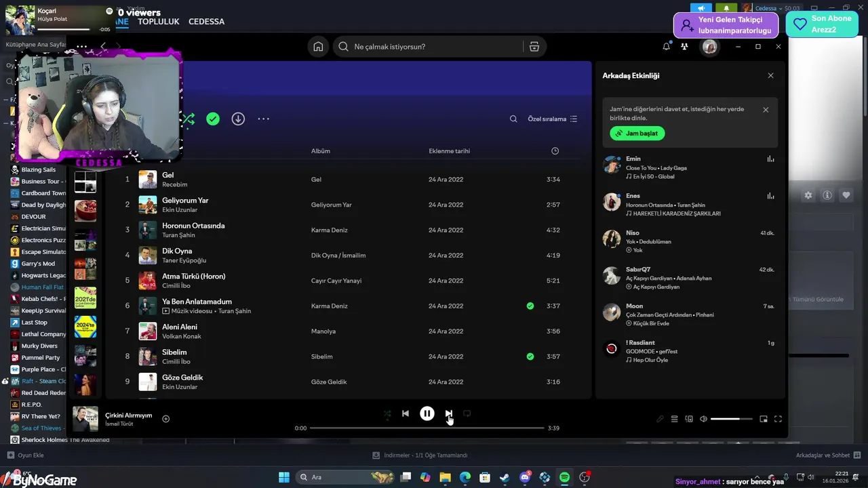The height and width of the screenshot is (488, 868).
Task: Adjust the Spotify volume slider
Action: (x=731, y=419)
